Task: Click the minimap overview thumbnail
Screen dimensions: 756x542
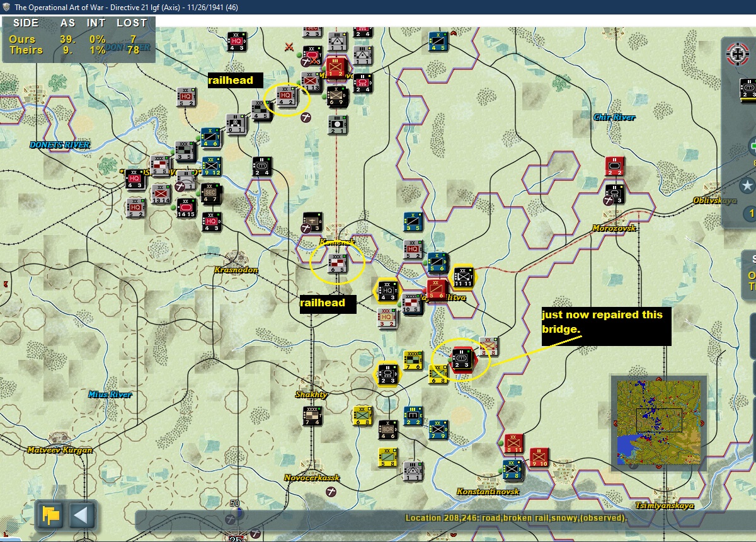Action: click(658, 422)
